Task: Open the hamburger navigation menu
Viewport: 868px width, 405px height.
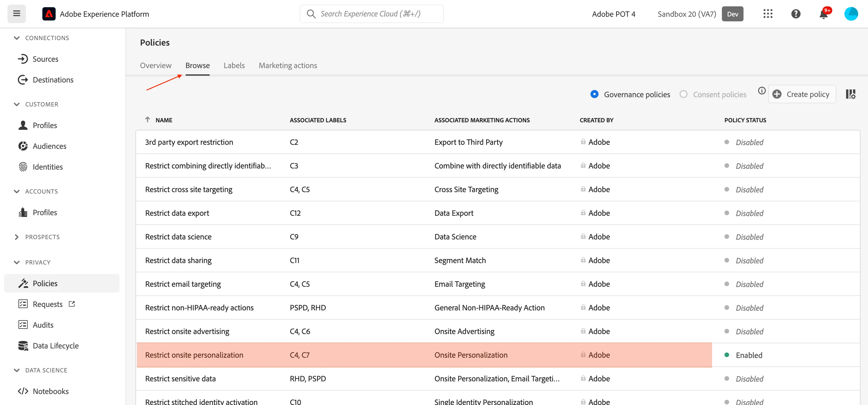Action: [16, 14]
